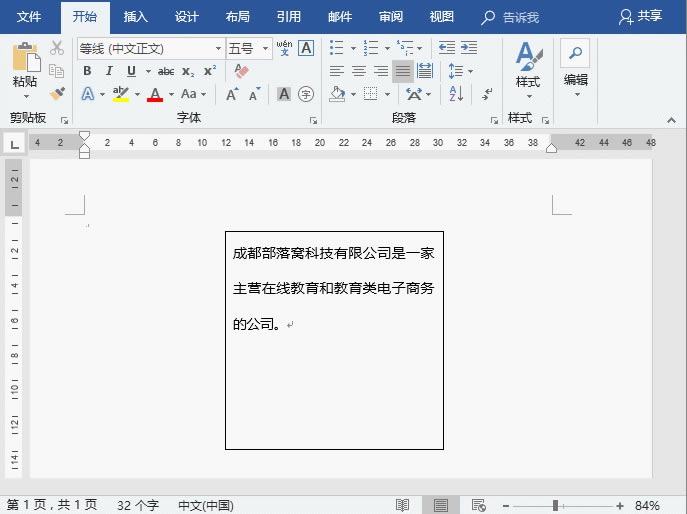Viewport: 687px width, 514px height.
Task: Click the 32 个字 word count
Action: click(138, 505)
